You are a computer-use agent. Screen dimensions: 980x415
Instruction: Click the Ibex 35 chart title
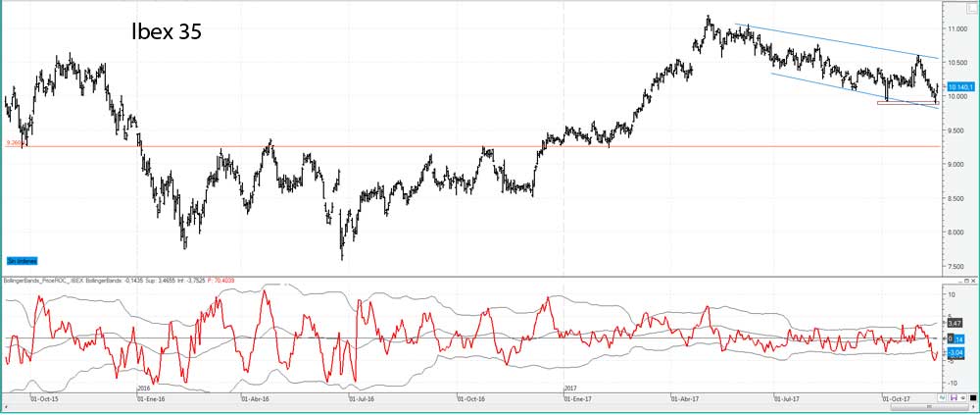(167, 32)
